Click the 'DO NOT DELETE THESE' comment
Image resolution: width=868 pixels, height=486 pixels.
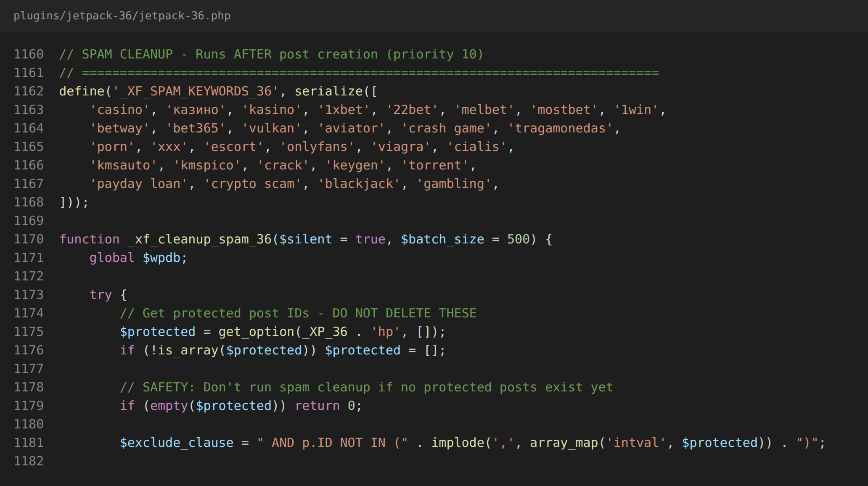click(404, 313)
